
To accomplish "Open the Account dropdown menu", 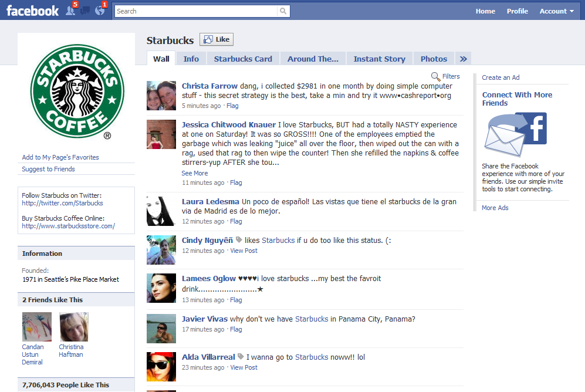I will pyautogui.click(x=556, y=11).
